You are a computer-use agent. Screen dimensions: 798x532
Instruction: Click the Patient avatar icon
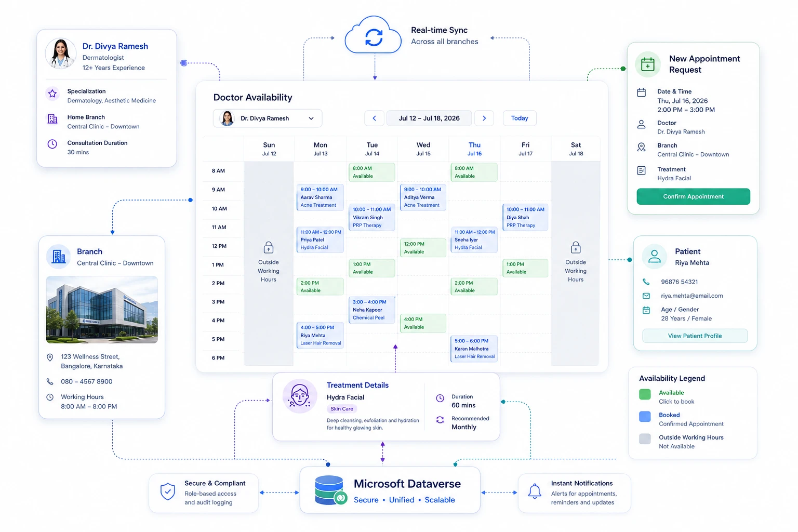pos(655,256)
